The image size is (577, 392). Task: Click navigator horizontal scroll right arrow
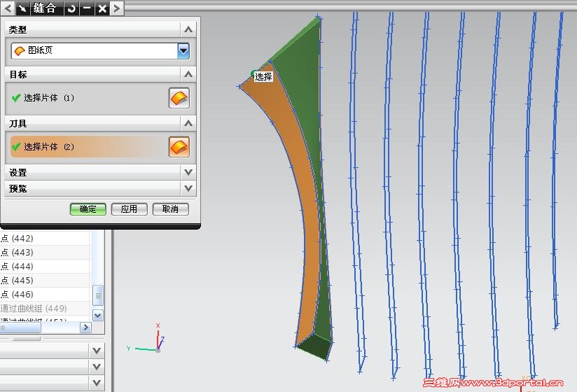coord(85,328)
